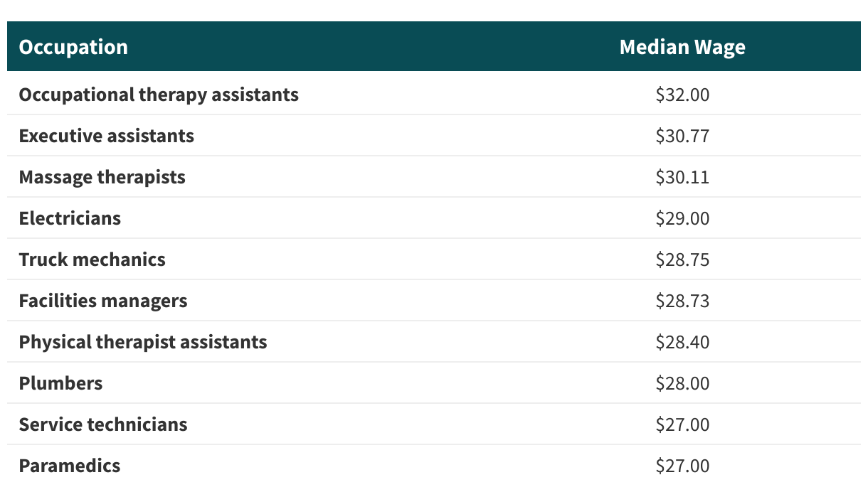Click the $32.00 wage value
Viewport: 868px width, 492px height.
pyautogui.click(x=682, y=95)
